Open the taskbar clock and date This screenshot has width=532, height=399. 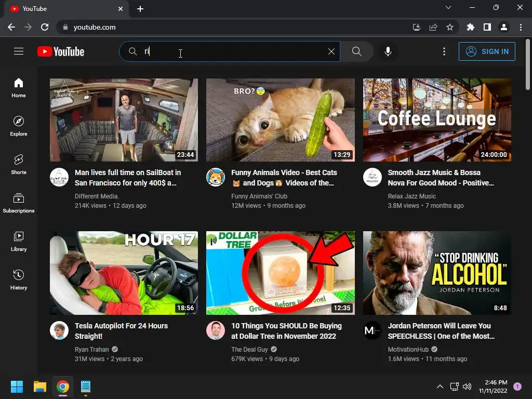[494, 387]
